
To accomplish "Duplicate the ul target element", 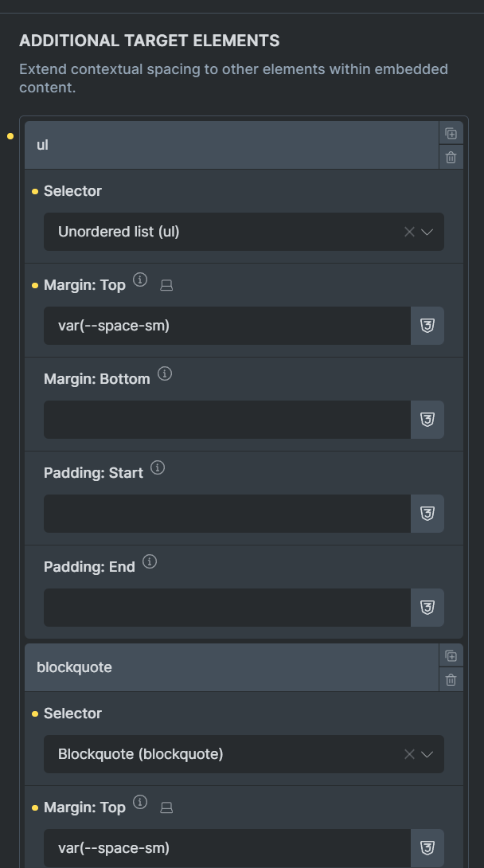I will click(x=451, y=134).
